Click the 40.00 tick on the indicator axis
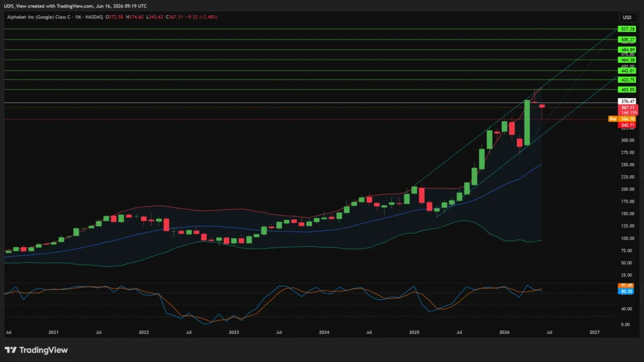The height and width of the screenshot is (362, 644). (x=626, y=309)
